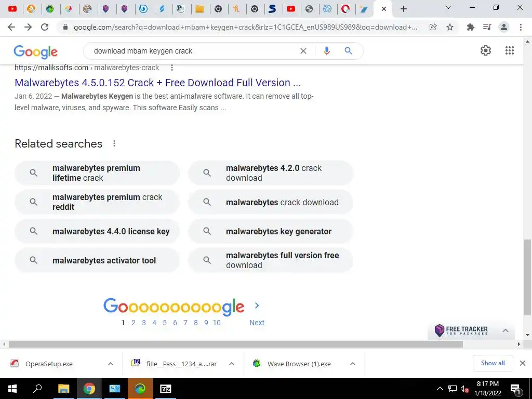Open the tab search dropdown arrow
Viewport: 532px width, 399px height.
click(448, 7)
